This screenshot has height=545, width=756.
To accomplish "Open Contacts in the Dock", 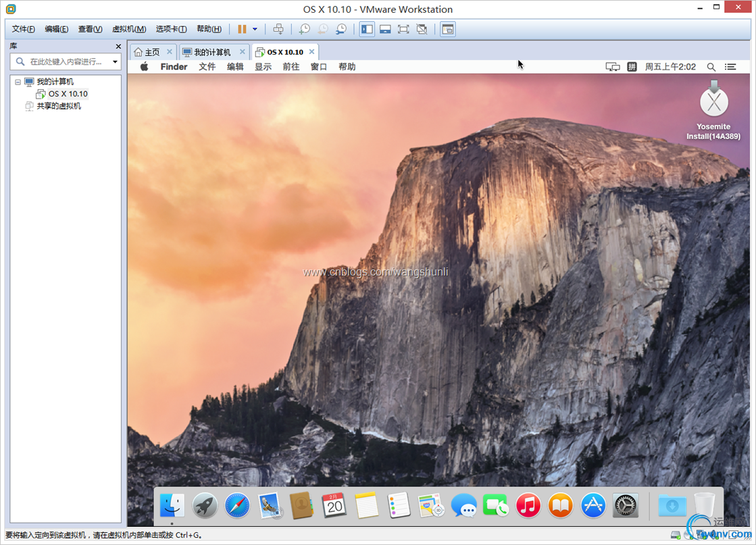I will [302, 505].
